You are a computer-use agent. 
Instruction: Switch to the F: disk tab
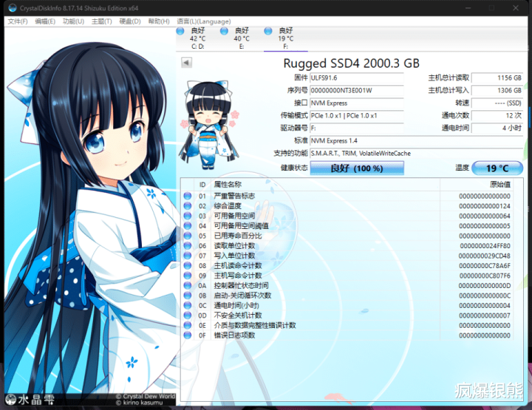click(285, 38)
